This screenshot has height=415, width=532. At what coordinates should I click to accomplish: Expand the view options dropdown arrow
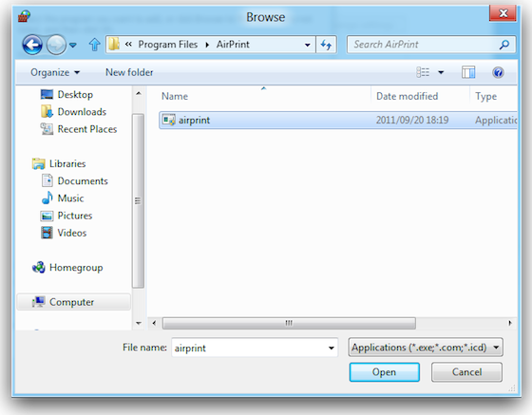point(441,72)
